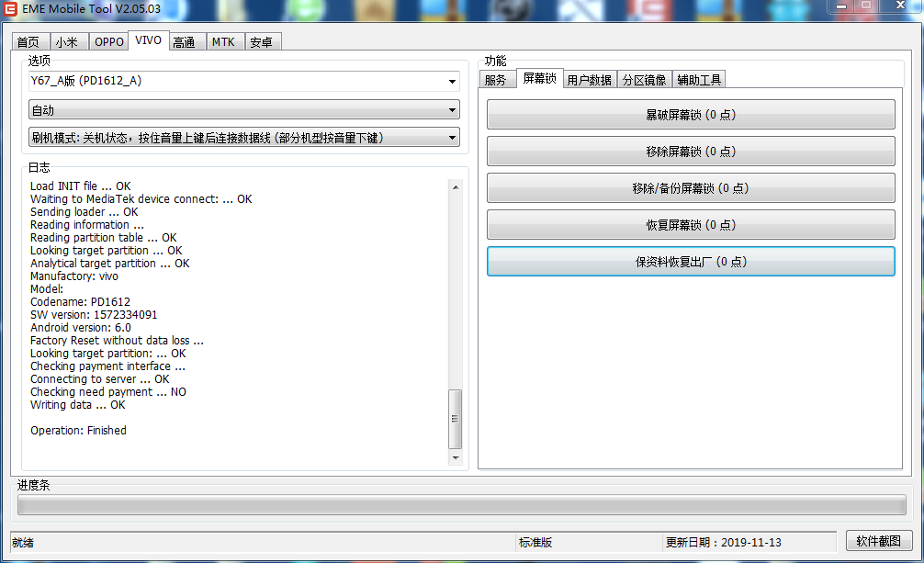This screenshot has height=563, width=924.
Task: Click 'Checking need payment ... NO' log line
Action: click(x=108, y=392)
